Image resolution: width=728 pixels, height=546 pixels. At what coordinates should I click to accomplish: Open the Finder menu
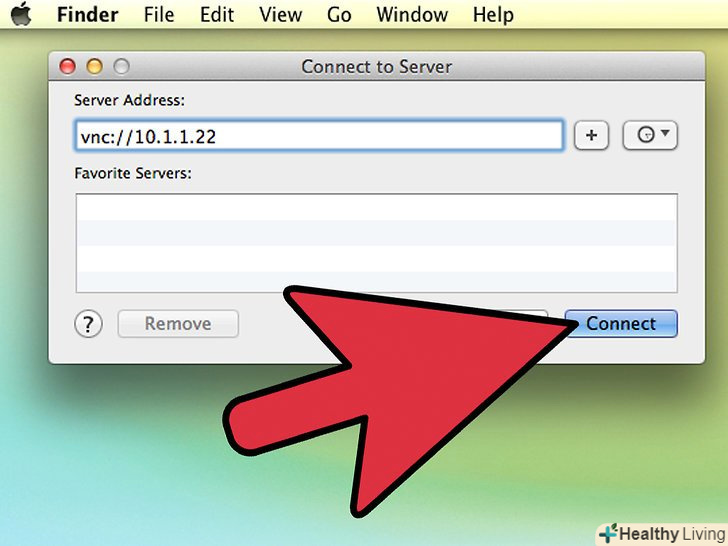point(87,14)
